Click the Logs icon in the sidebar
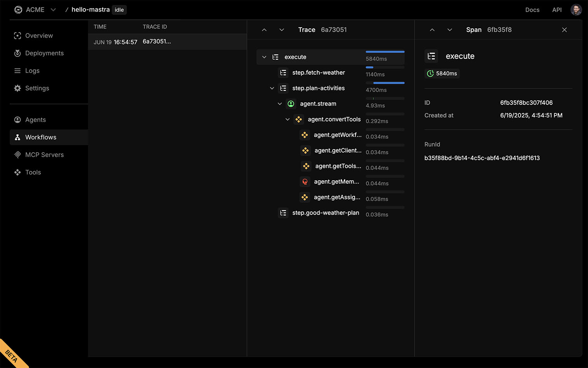 tap(17, 70)
